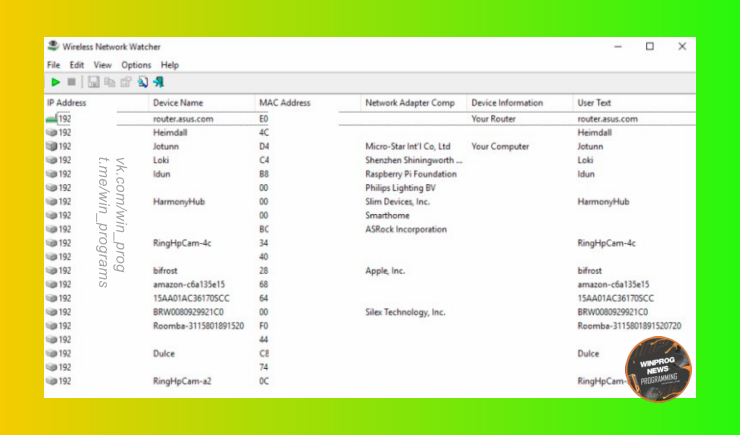
Task: Select 'Dulce' in the Device Name column
Action: tap(164, 353)
